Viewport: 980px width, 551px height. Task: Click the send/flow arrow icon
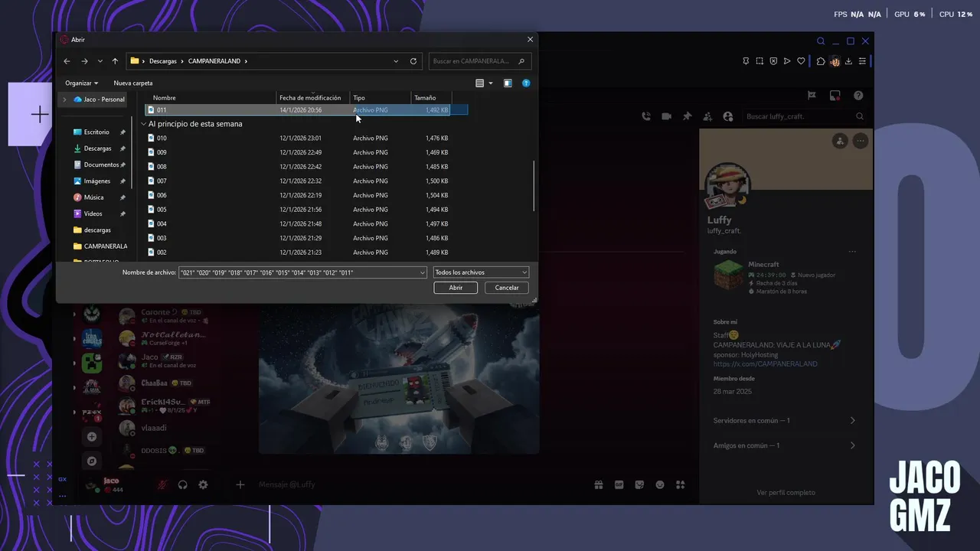pyautogui.click(x=787, y=61)
